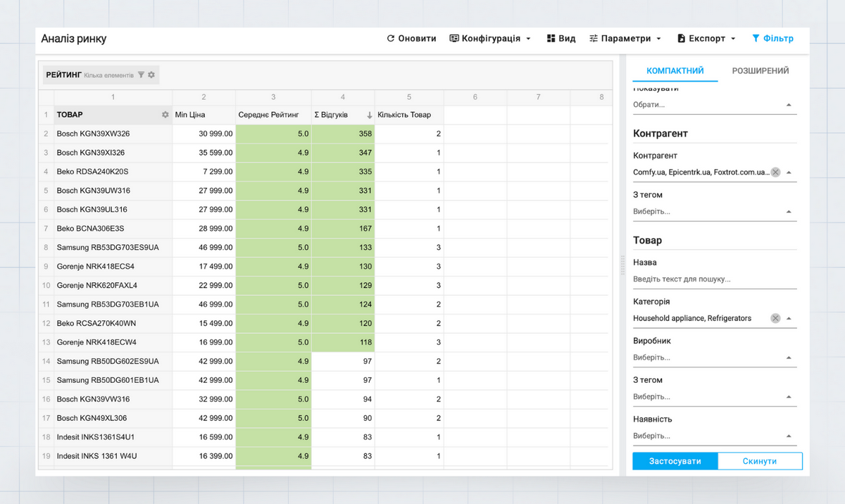Image resolution: width=845 pixels, height=504 pixels.
Task: Open the Параметри dropdown menu
Action: click(625, 39)
